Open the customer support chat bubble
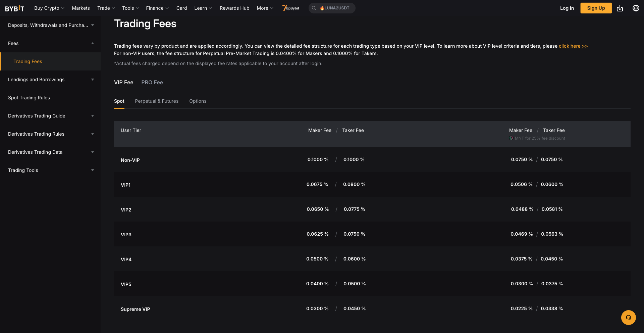Image resolution: width=644 pixels, height=333 pixels. 629,318
